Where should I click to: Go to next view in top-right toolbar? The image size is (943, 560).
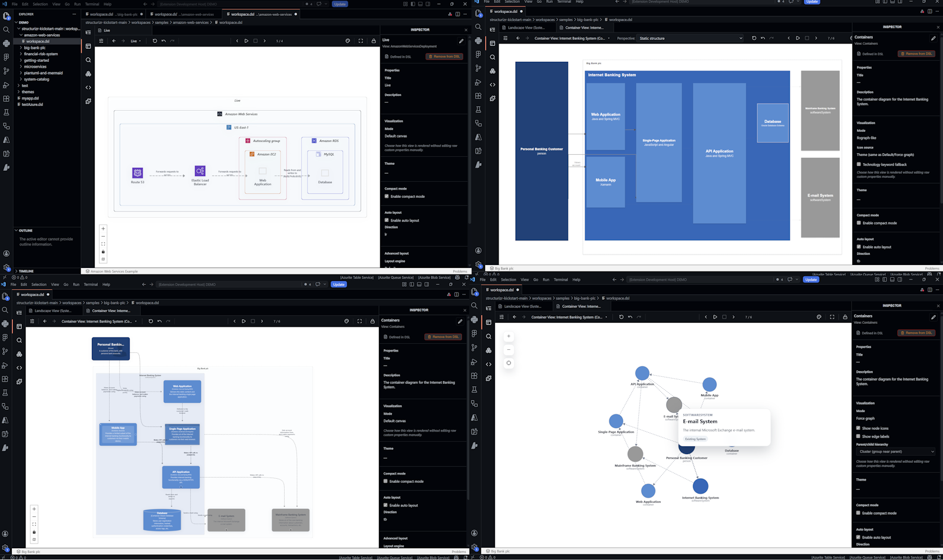pos(816,38)
